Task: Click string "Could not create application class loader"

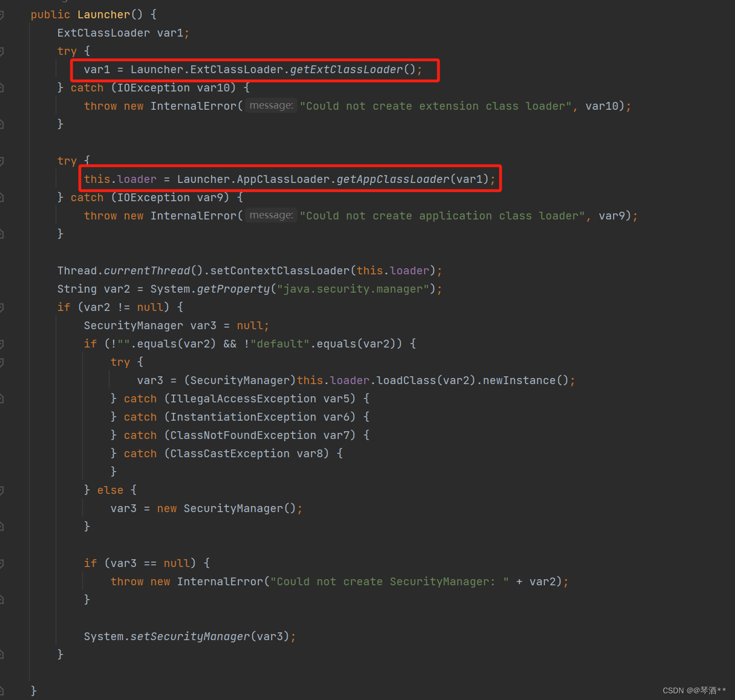Action: click(x=442, y=216)
